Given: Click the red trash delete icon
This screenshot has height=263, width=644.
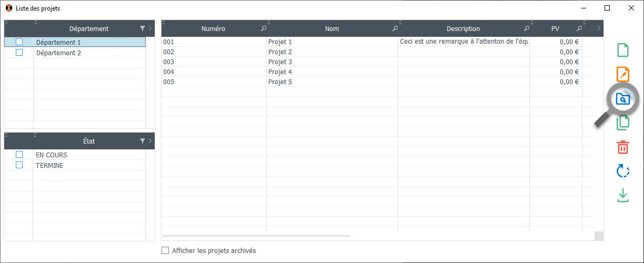Looking at the screenshot, I should coord(622,147).
